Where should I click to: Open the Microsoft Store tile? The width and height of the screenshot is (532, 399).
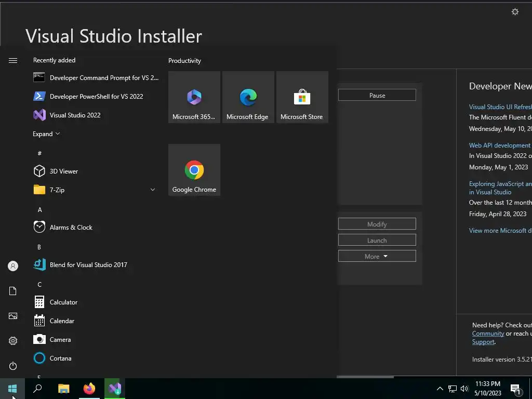click(302, 97)
